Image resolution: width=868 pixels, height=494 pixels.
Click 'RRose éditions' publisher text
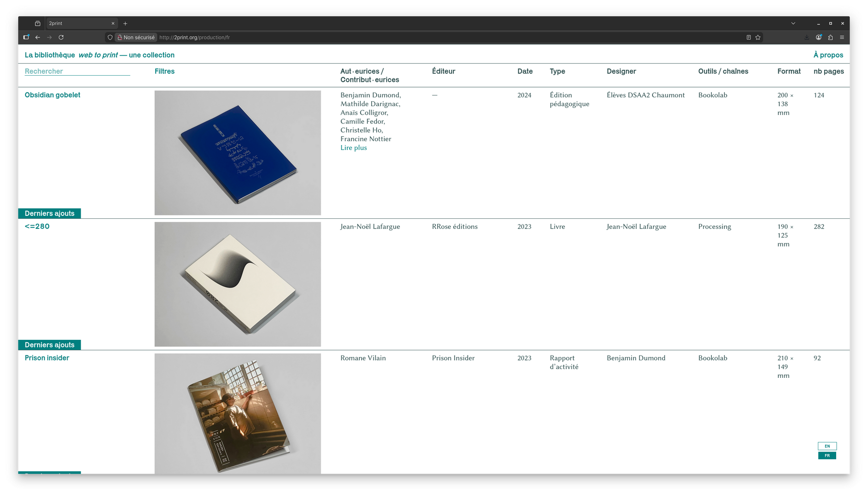click(x=455, y=227)
